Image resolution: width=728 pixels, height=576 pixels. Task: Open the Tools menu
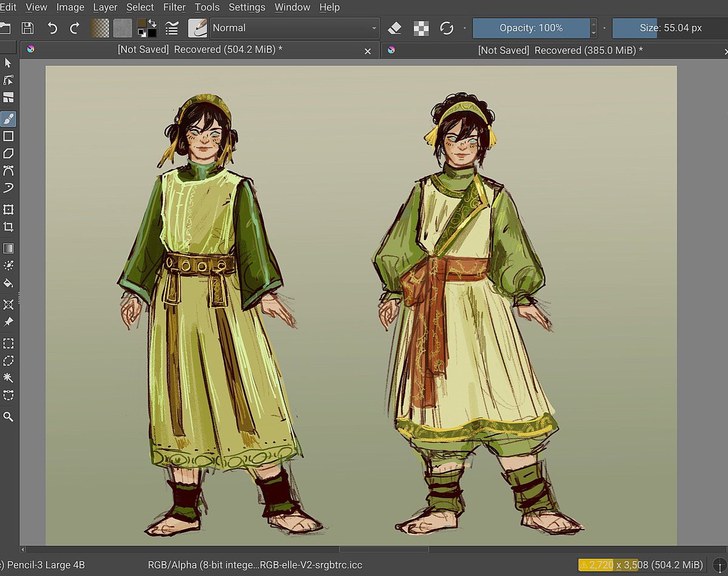[207, 7]
